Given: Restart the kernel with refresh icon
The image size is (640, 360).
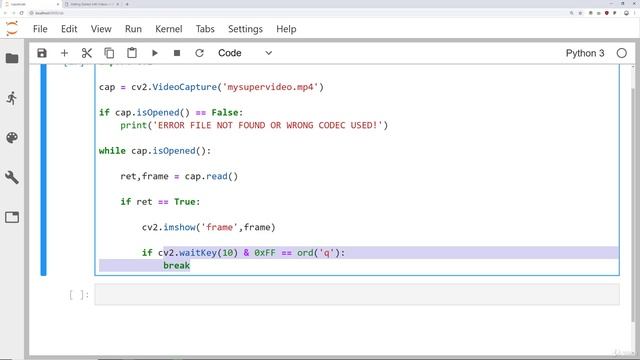Looking at the screenshot, I should pyautogui.click(x=199, y=53).
